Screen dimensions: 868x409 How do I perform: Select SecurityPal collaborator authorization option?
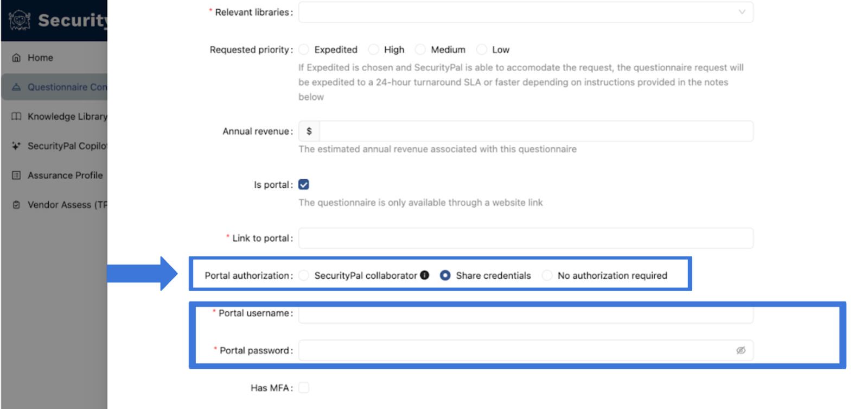coord(304,275)
